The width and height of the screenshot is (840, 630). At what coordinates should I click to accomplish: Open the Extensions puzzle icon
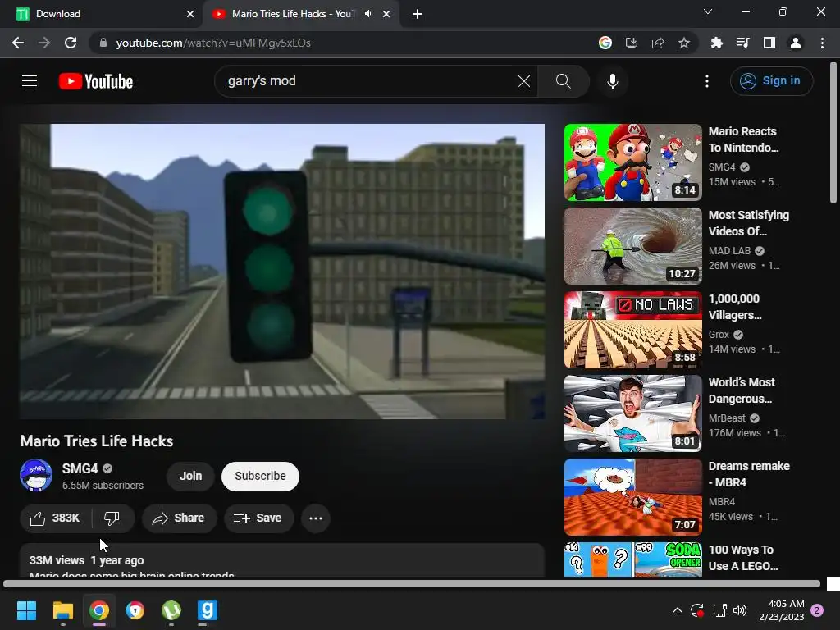pos(716,43)
